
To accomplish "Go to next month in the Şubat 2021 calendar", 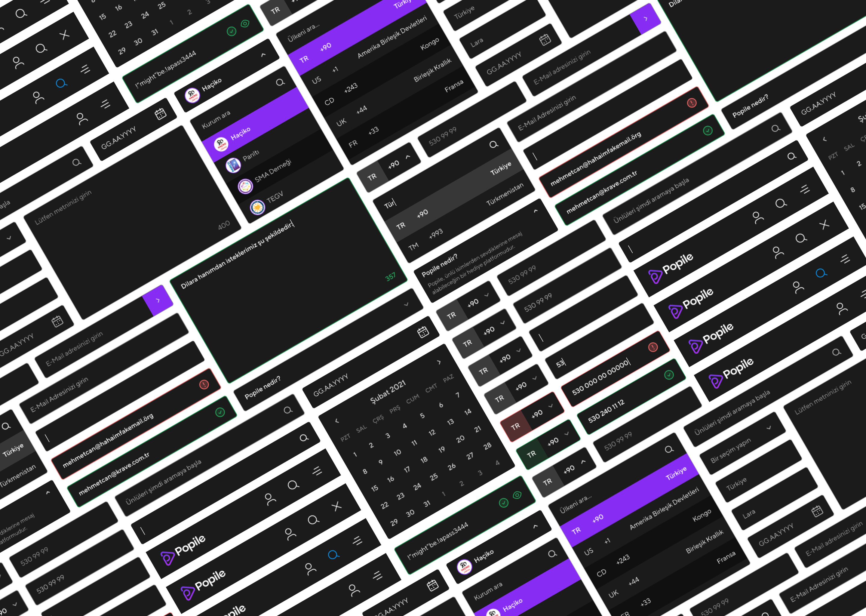I will (x=439, y=362).
